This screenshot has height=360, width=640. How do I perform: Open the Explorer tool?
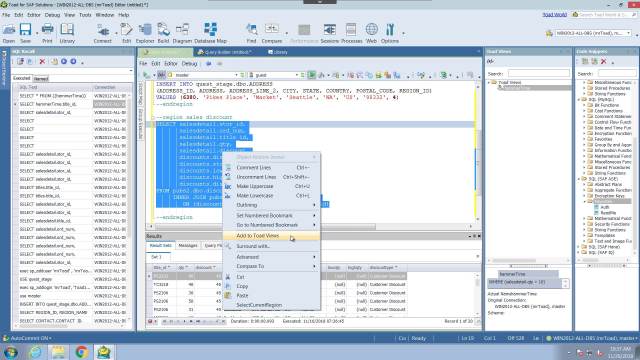click(144, 33)
